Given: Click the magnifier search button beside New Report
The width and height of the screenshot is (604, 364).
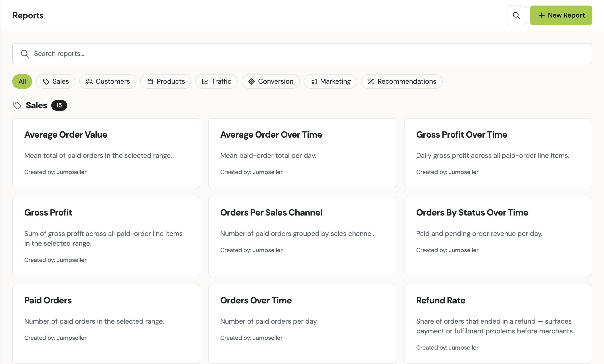Looking at the screenshot, I should tap(516, 15).
